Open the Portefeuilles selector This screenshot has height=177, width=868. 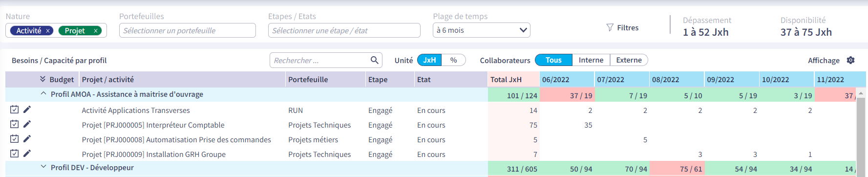187,30
